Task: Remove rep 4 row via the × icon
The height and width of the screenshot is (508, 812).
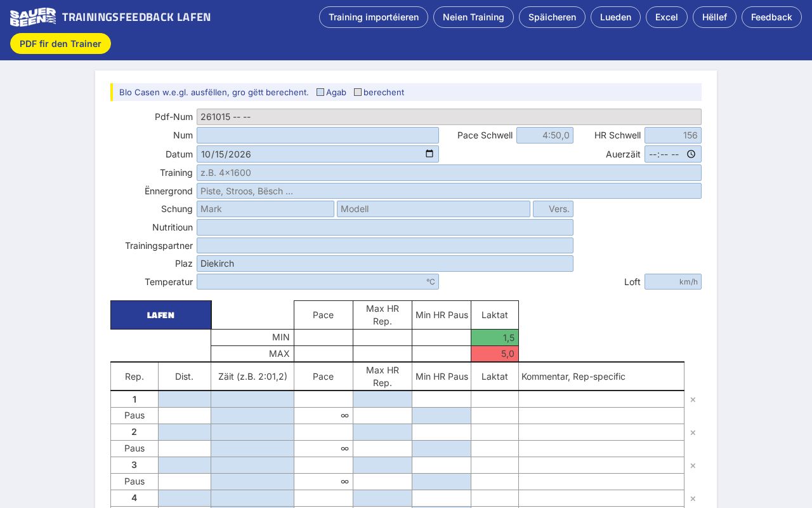Action: (x=693, y=498)
